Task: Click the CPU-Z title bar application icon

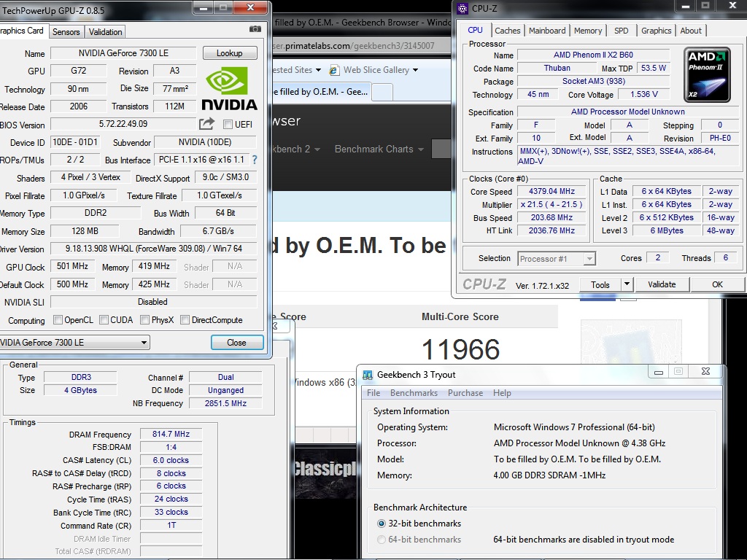Action: pos(462,8)
